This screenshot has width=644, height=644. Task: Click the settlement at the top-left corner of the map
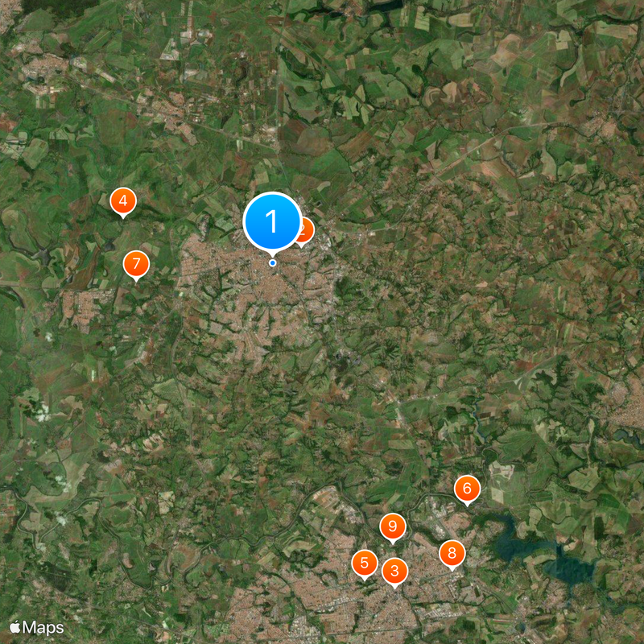pos(8,14)
